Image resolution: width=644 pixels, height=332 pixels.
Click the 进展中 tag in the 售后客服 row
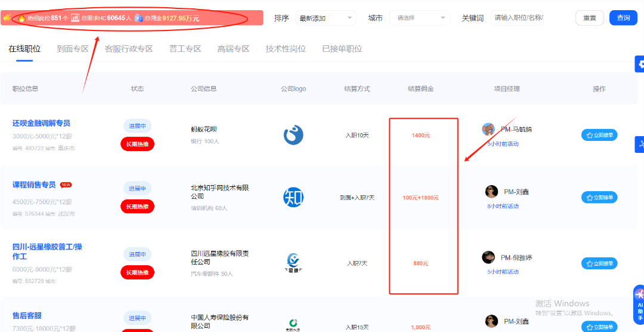pos(138,318)
